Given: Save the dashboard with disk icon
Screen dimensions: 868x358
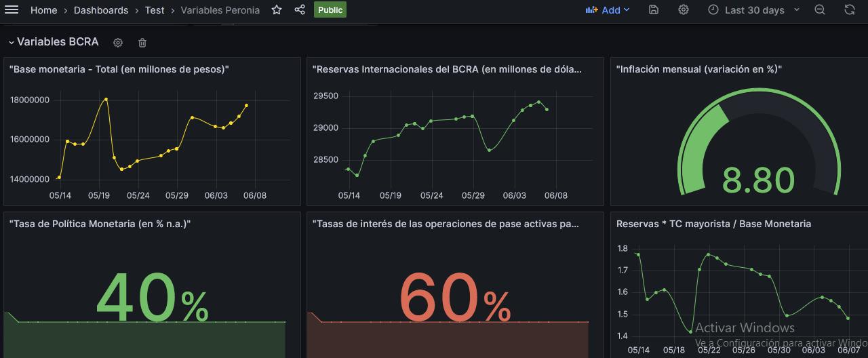Looking at the screenshot, I should point(654,10).
